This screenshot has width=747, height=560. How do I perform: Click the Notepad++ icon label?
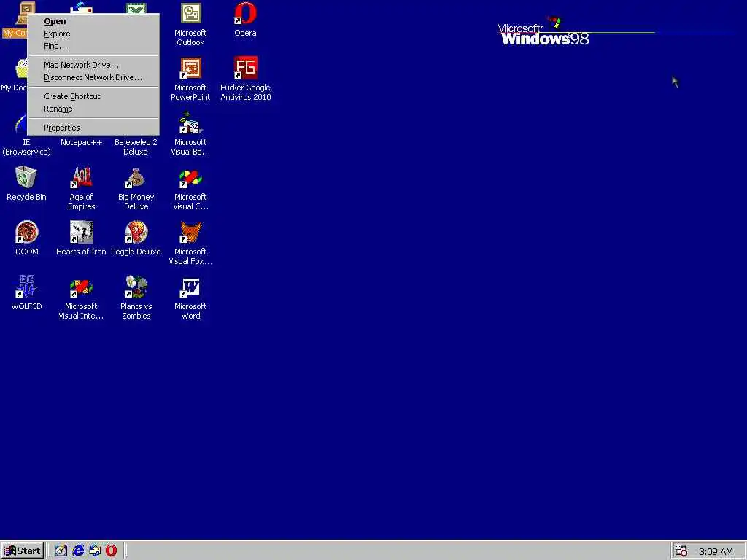[82, 142]
